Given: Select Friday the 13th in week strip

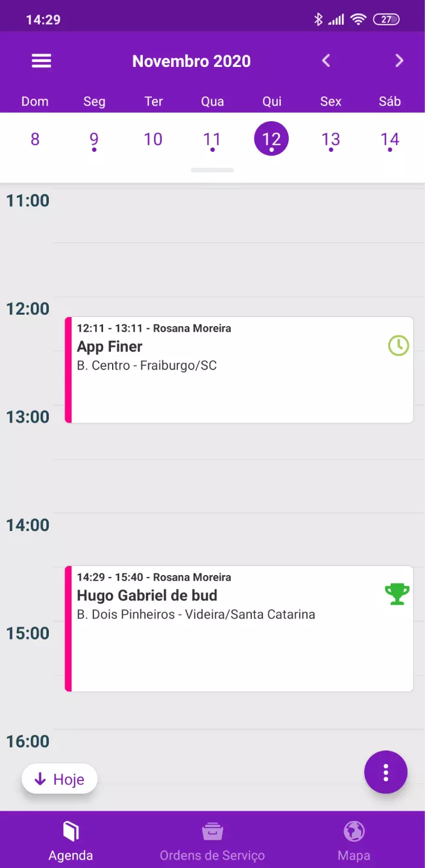Looking at the screenshot, I should (330, 140).
